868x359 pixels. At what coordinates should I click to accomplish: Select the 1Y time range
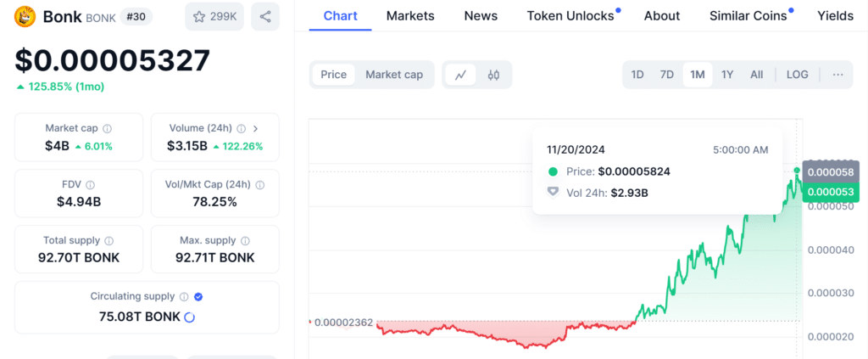click(x=727, y=75)
